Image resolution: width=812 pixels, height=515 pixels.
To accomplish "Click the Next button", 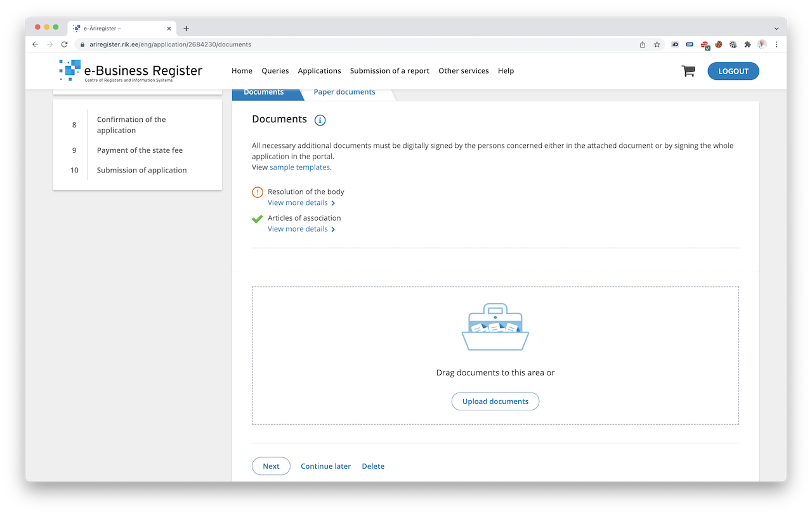I will pyautogui.click(x=271, y=466).
